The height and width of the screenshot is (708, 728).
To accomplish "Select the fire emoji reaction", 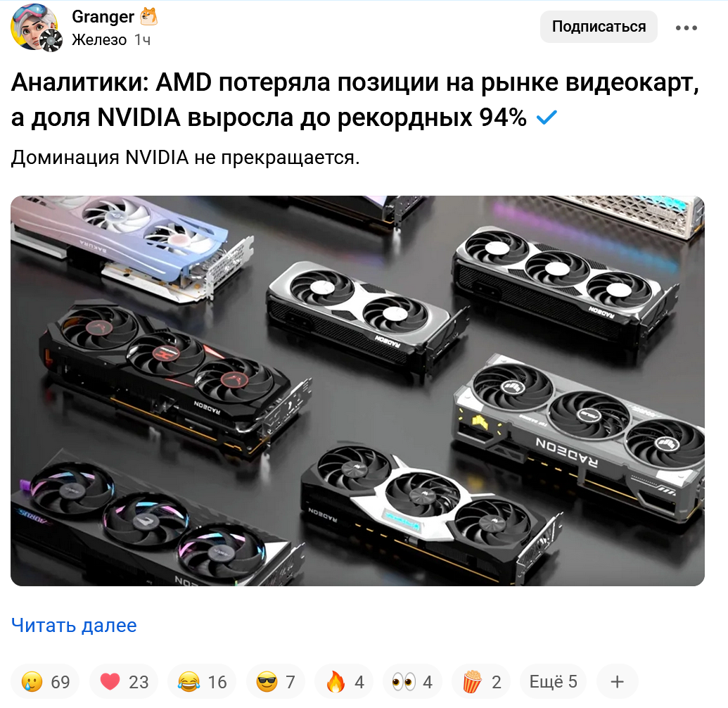I will [344, 682].
